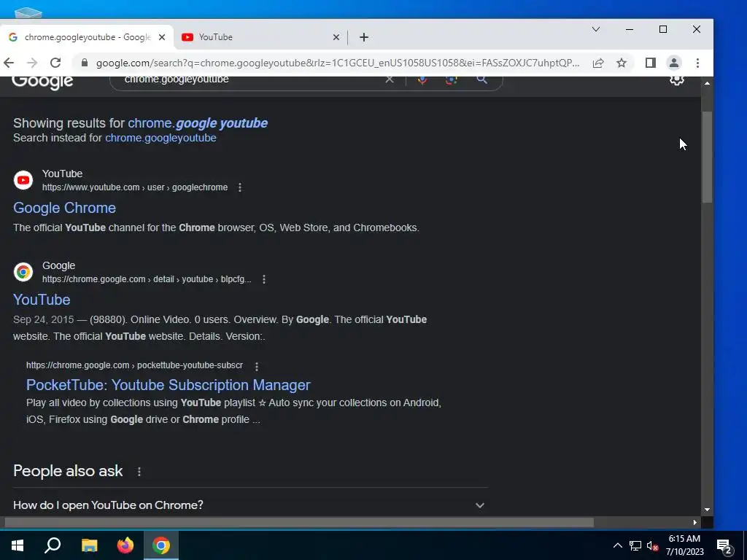This screenshot has height=560, width=747.
Task: Click the address bar URL
Action: [x=338, y=63]
